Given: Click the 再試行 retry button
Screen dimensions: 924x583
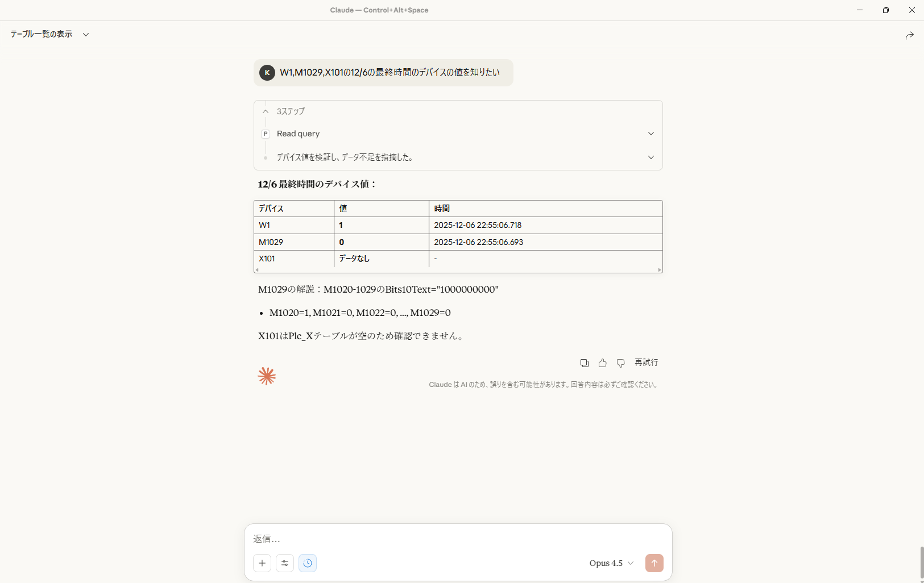Looking at the screenshot, I should pyautogui.click(x=646, y=363).
